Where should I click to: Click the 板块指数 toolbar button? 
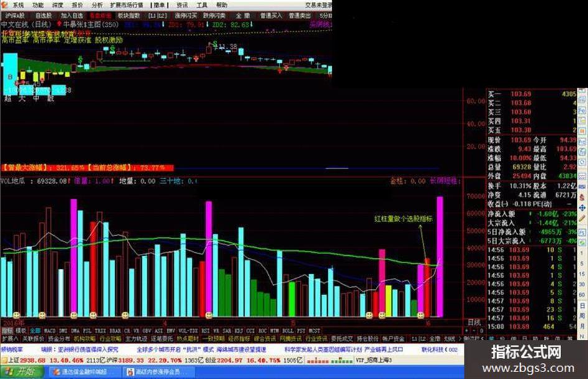129,16
